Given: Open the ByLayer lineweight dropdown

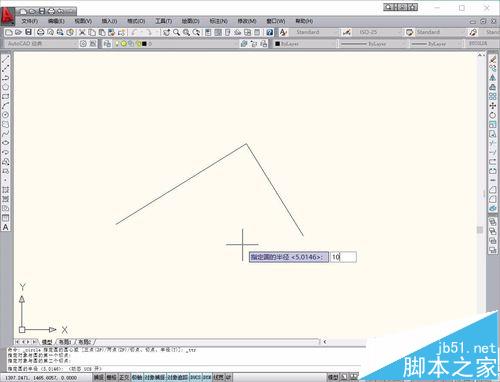Looking at the screenshot, I should click(x=436, y=44).
